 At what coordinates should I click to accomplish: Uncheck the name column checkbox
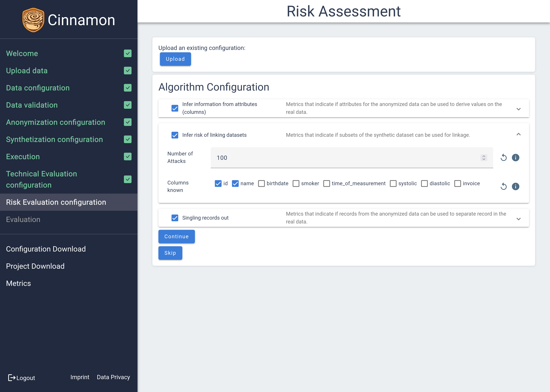click(x=235, y=183)
